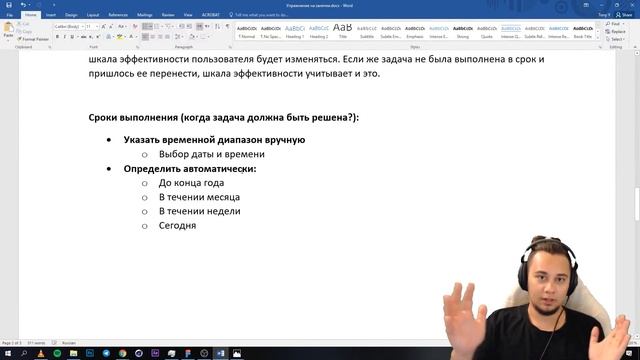
Task: Open the Font dialog launcher
Action: [137, 47]
